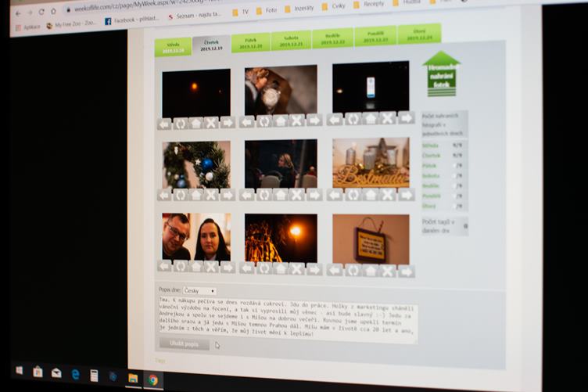588x392 pixels.
Task: Delete the glowing phone photo
Action: tap(388, 118)
